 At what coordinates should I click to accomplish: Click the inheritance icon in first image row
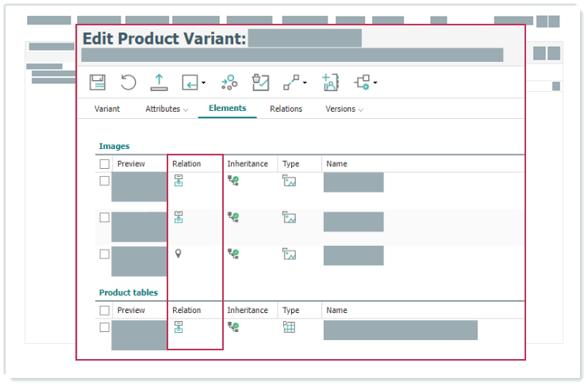pyautogui.click(x=233, y=181)
